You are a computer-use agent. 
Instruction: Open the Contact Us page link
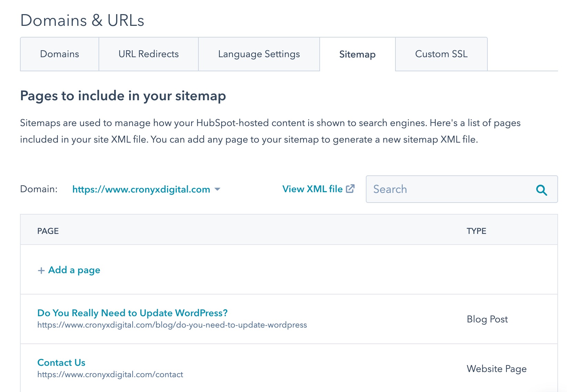pos(61,362)
